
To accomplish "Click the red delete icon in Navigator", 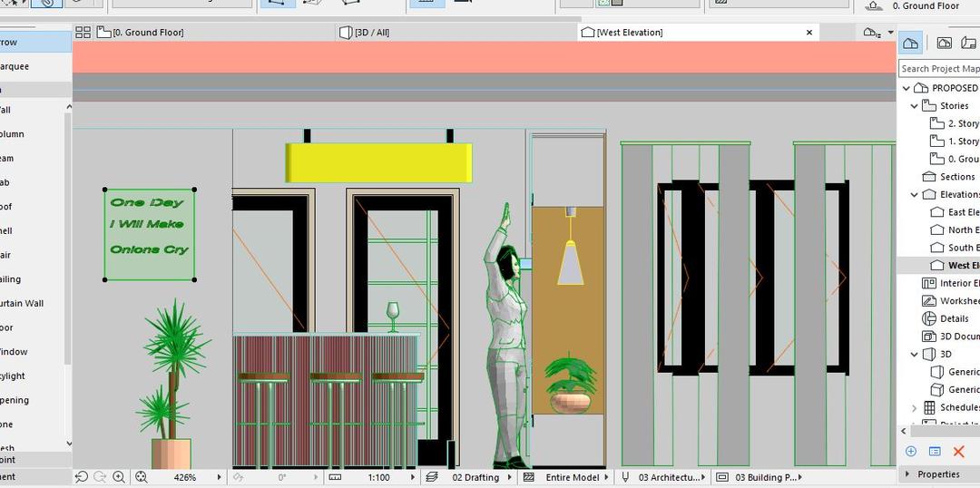I will [959, 452].
